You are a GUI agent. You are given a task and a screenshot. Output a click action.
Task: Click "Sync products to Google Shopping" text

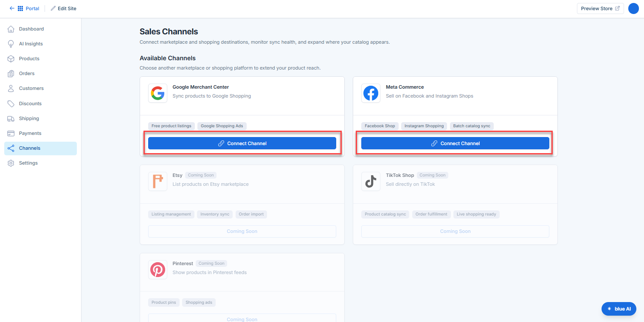coord(212,96)
